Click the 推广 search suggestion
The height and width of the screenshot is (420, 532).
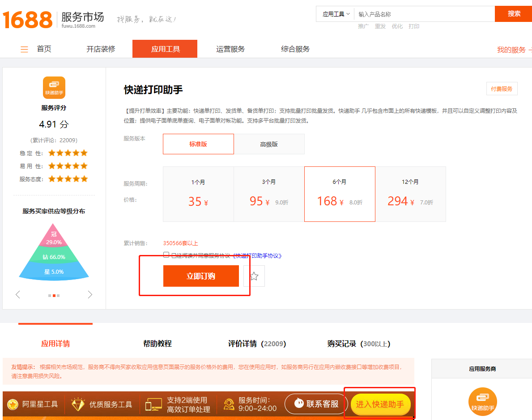363,26
